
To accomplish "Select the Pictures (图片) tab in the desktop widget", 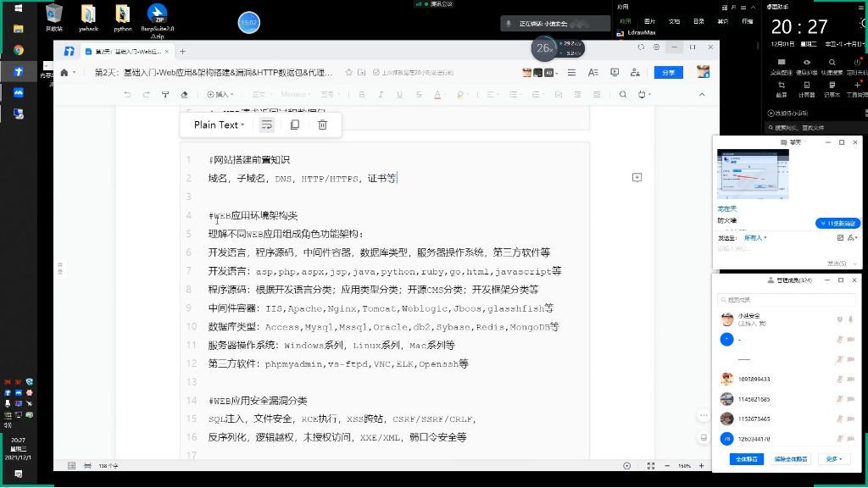I will coord(650,21).
